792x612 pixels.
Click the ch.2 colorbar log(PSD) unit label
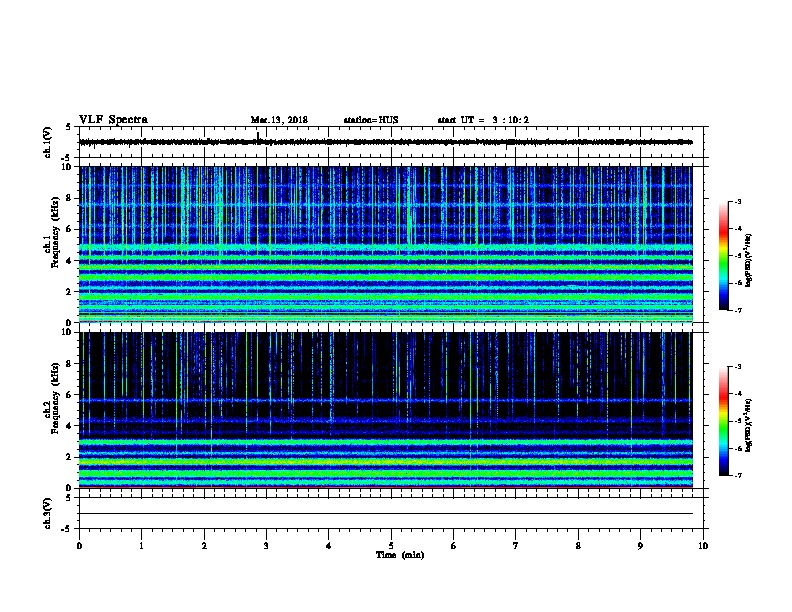[748, 425]
